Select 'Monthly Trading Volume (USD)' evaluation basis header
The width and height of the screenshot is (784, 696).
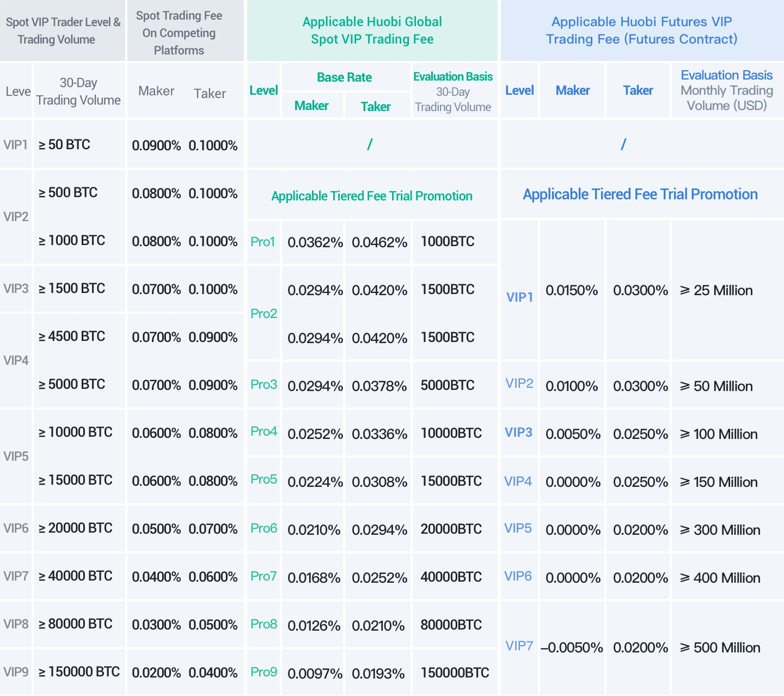(x=727, y=98)
